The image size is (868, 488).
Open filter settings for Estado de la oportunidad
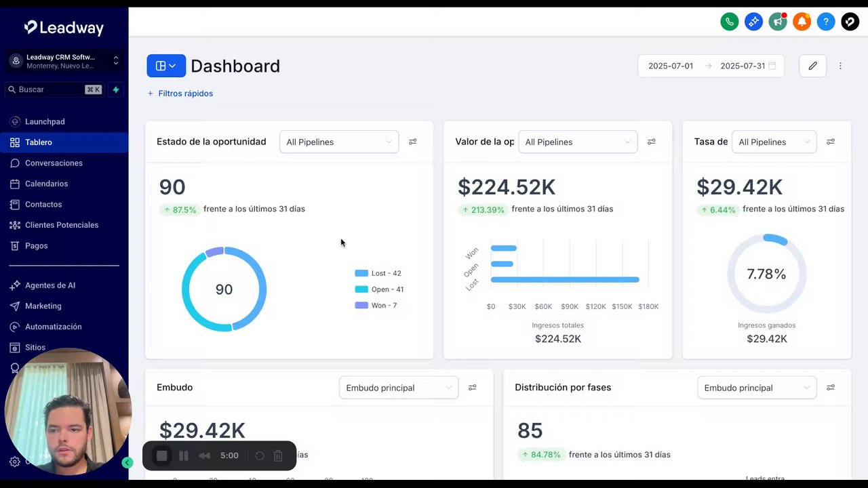tap(412, 142)
